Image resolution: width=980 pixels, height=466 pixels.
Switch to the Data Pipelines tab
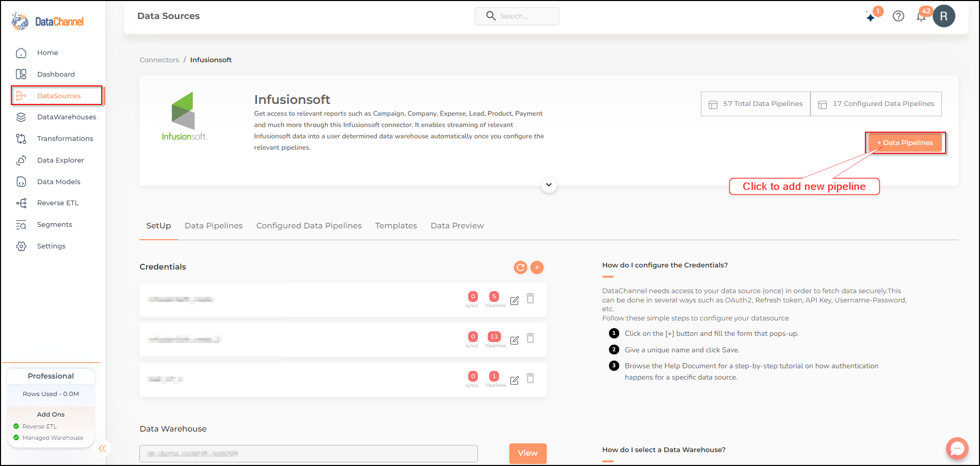[x=214, y=226]
